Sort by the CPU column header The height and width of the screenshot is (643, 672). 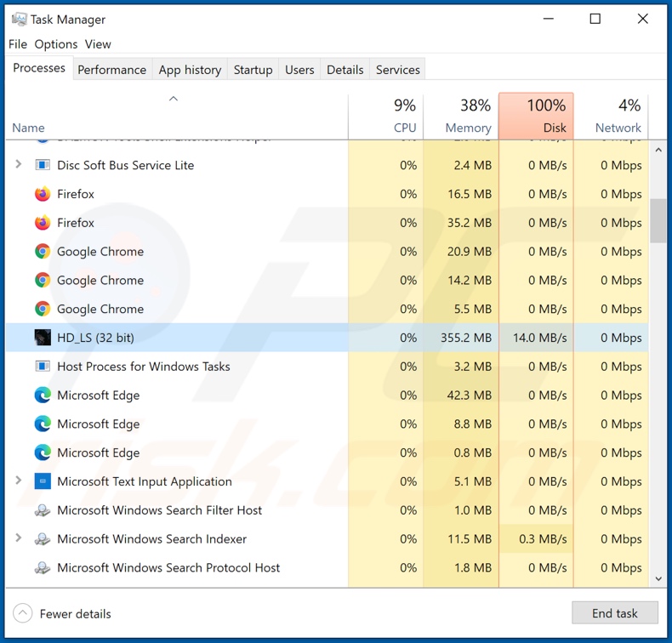click(385, 116)
